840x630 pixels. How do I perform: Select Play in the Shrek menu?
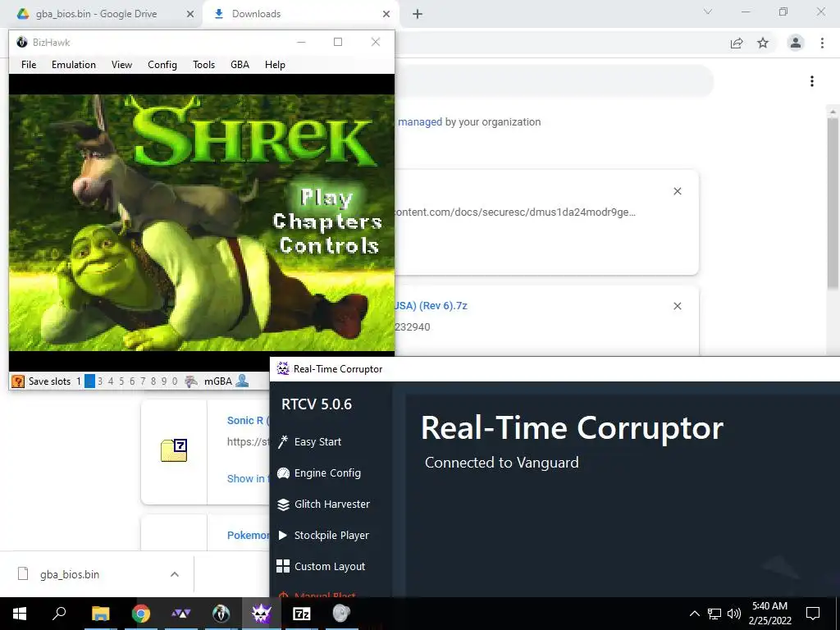click(326, 198)
